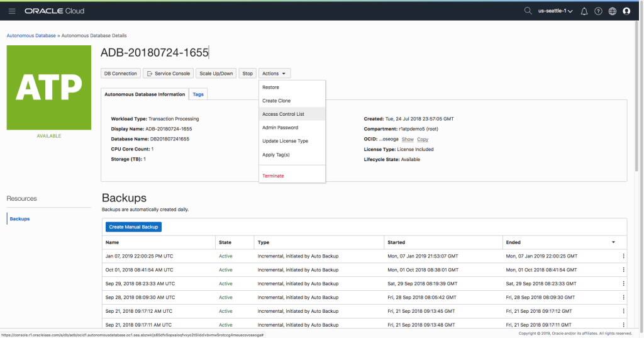Click the Stop button
The width and height of the screenshot is (644, 338).
click(x=247, y=74)
